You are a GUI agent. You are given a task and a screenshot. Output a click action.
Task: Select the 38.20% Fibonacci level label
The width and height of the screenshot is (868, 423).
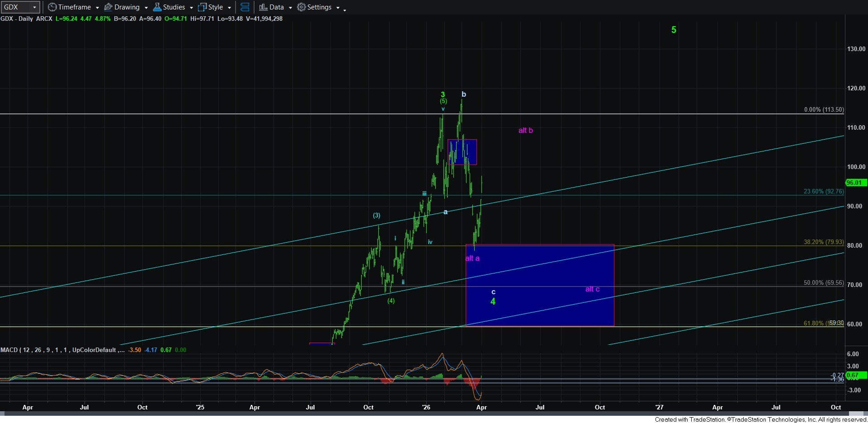pos(823,242)
